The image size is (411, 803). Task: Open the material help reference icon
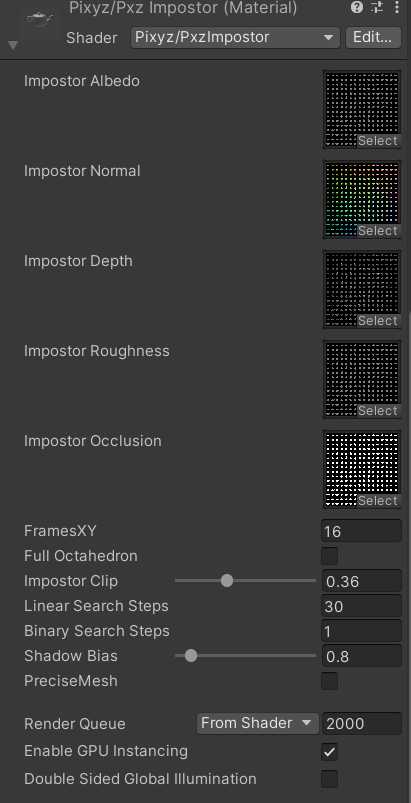357,7
